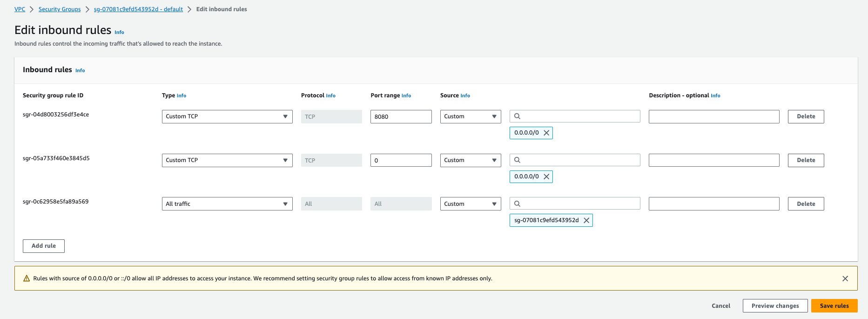
Task: Open Info link beside Port range header
Action: (406, 96)
